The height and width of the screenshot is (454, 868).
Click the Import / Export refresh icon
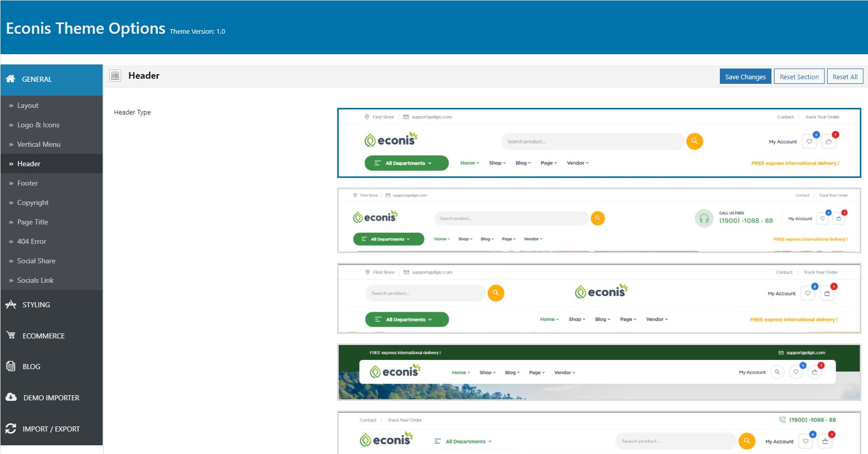[11, 428]
